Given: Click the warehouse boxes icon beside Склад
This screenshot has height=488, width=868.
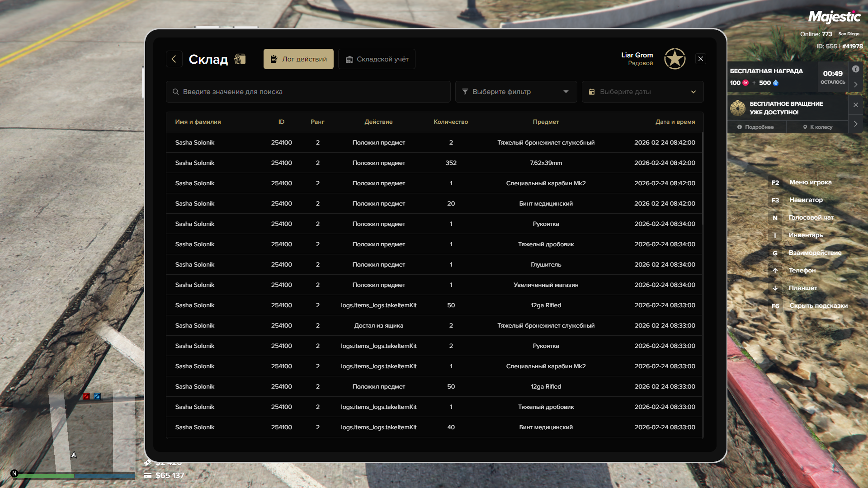Looking at the screenshot, I should [240, 59].
